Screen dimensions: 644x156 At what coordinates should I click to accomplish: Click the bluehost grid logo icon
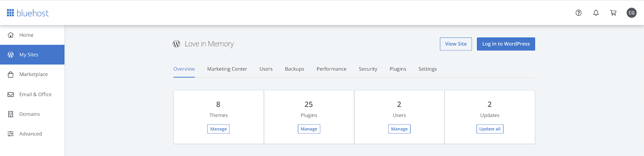pos(10,13)
